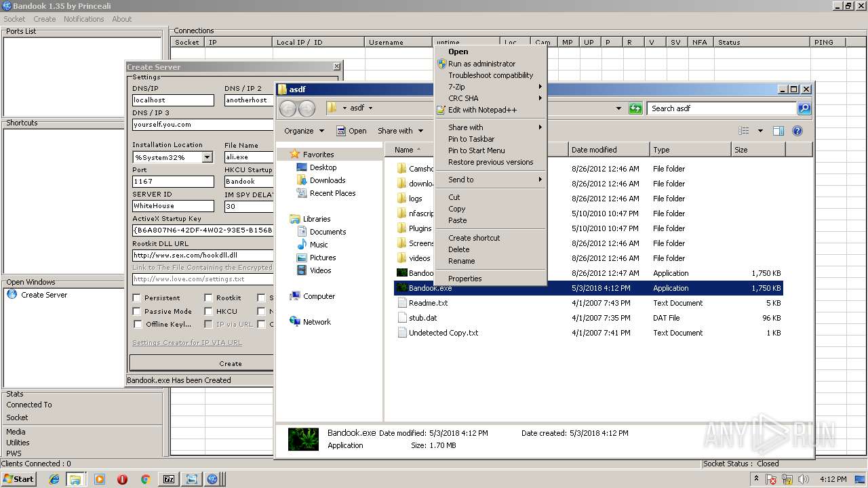Enable the Offline Keylogger checkbox
The width and height of the screenshot is (868, 488).
pos(137,324)
